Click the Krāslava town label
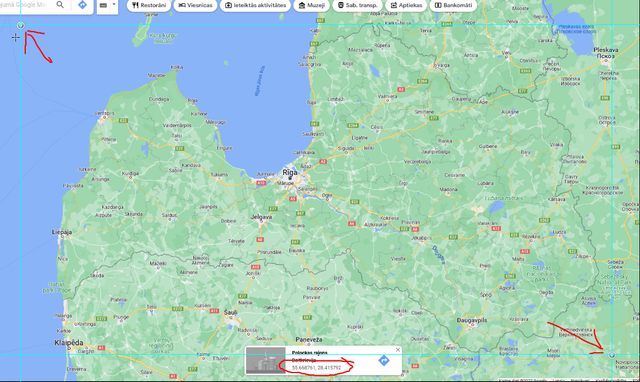 pyautogui.click(x=518, y=319)
